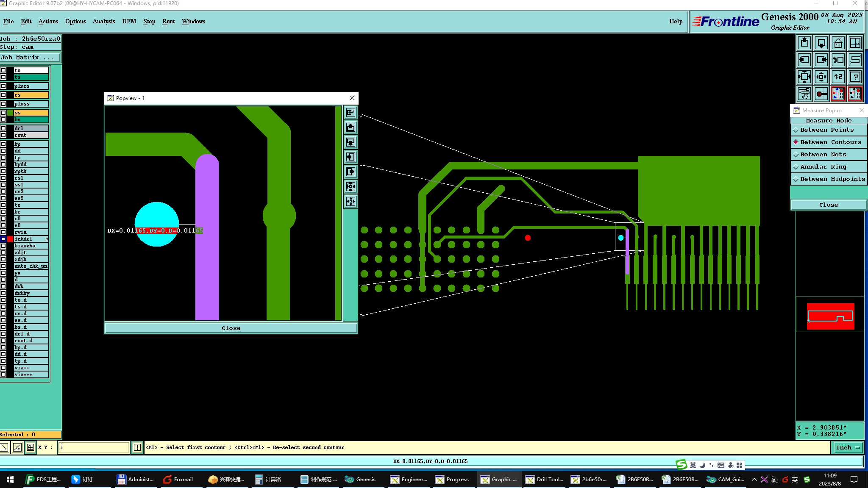This screenshot has width=868, height=488.
Task: Open the Analysis menu
Action: tap(103, 21)
